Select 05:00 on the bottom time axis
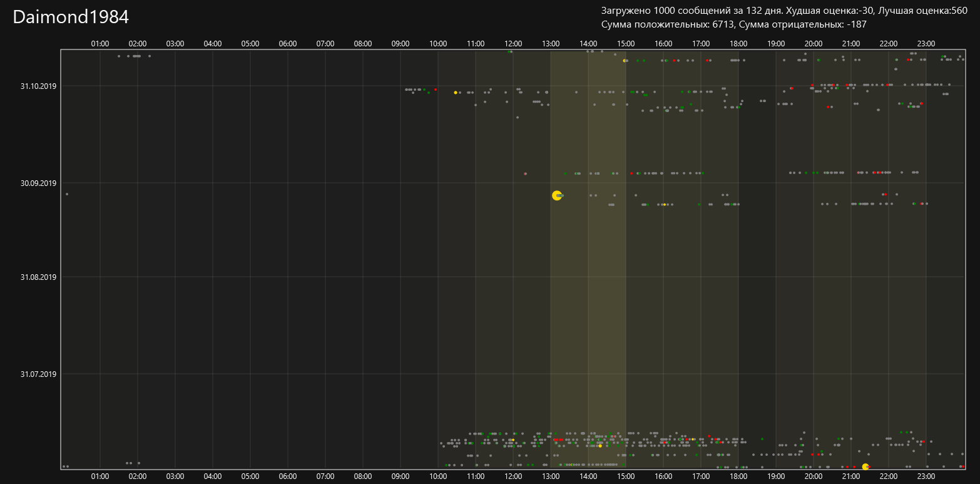The image size is (980, 484). (x=250, y=476)
